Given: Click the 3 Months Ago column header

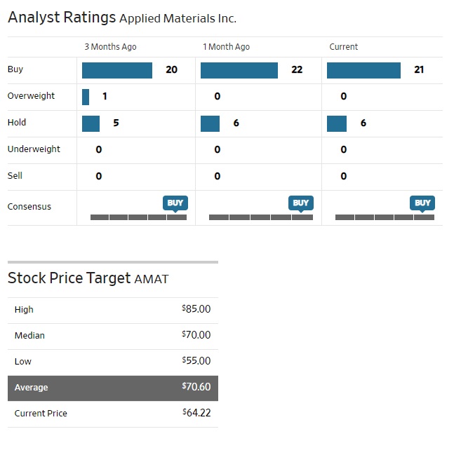Looking at the screenshot, I should point(110,47).
